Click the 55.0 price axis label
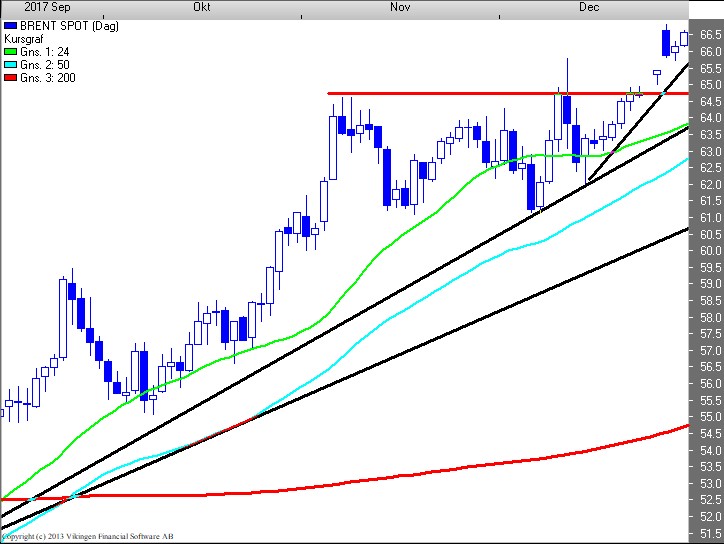724x544 pixels. (x=710, y=417)
